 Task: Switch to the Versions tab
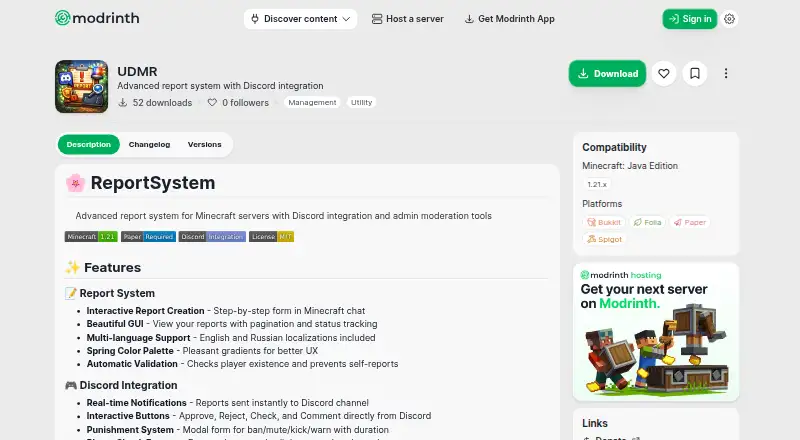[x=205, y=144]
